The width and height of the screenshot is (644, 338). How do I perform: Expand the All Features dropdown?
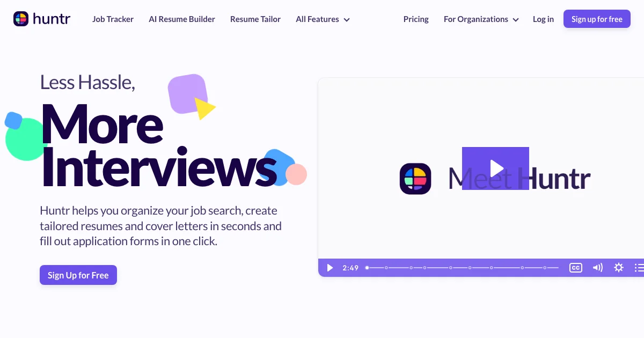[323, 19]
